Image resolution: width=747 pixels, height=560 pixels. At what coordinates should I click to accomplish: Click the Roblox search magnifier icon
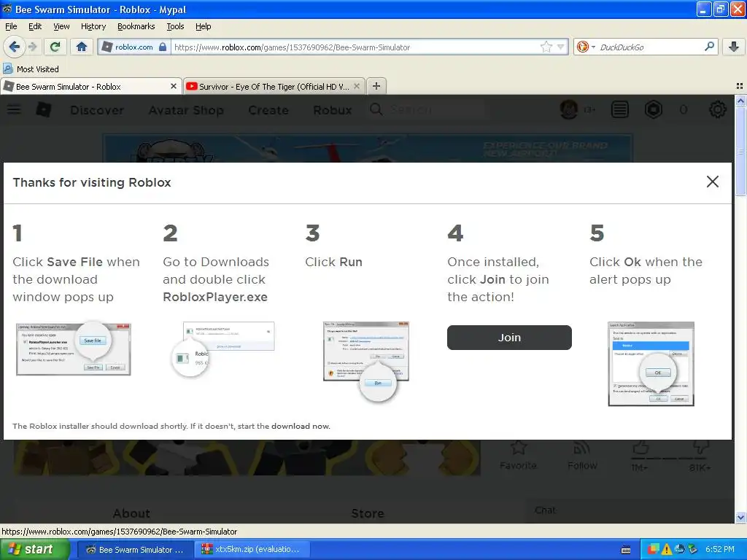click(x=376, y=109)
